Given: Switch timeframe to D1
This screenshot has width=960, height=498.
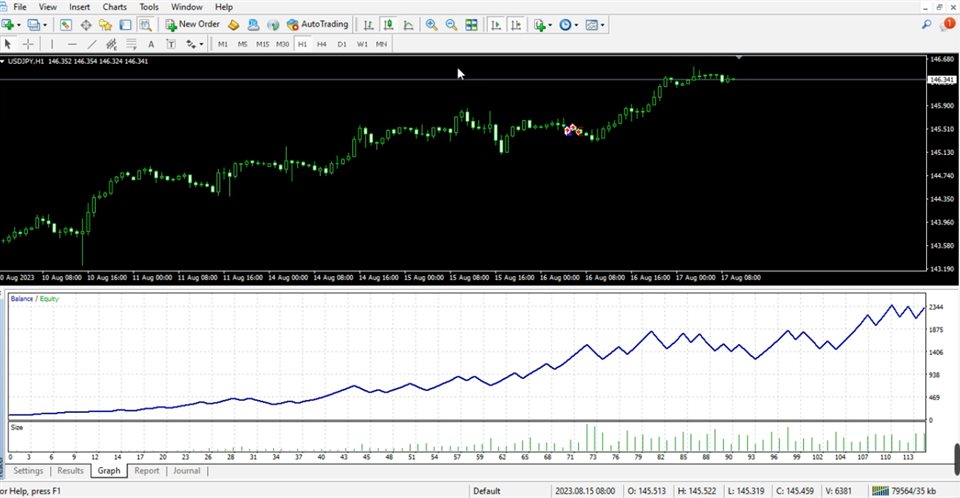Looking at the screenshot, I should pos(342,44).
